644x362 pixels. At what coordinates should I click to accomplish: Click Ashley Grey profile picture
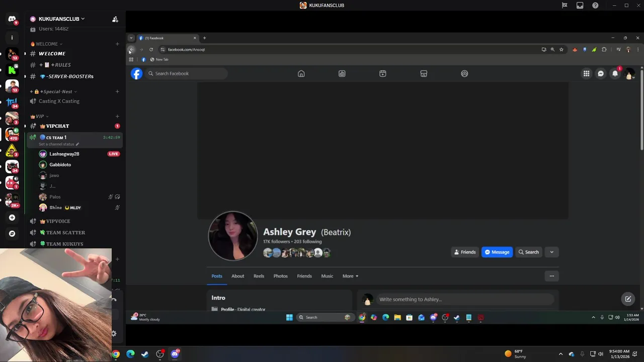[233, 236]
